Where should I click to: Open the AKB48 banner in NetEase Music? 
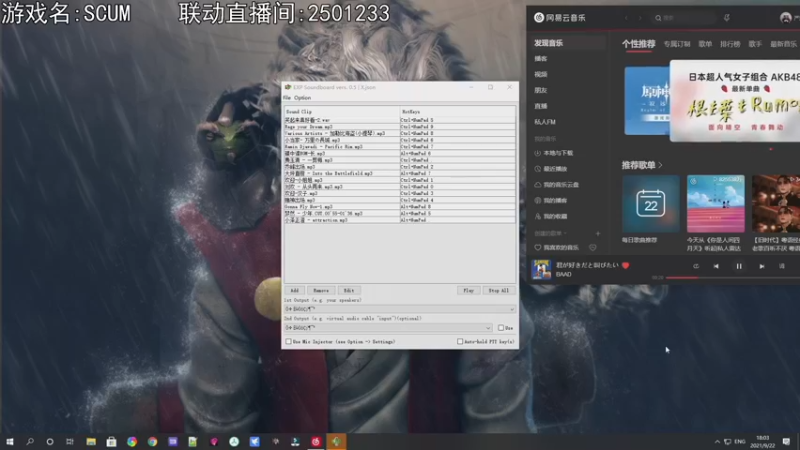735,101
